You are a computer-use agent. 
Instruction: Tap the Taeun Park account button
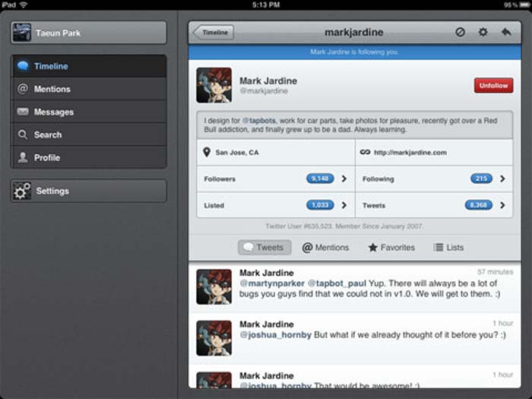tap(89, 33)
